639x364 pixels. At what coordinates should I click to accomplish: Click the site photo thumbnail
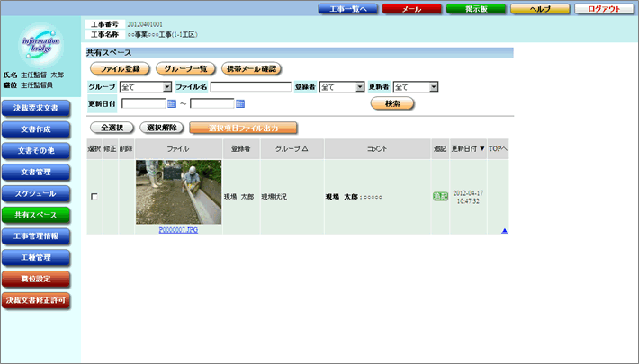(178, 191)
